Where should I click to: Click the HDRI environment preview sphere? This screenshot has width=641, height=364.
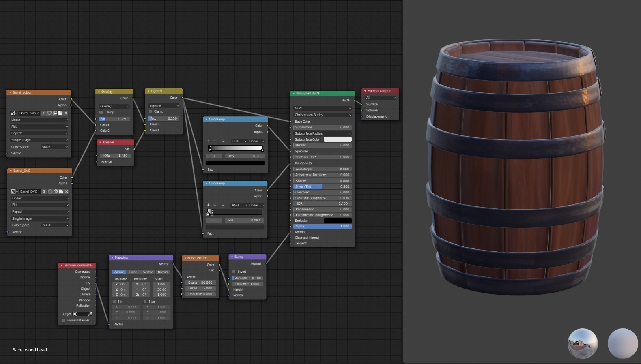tap(582, 343)
